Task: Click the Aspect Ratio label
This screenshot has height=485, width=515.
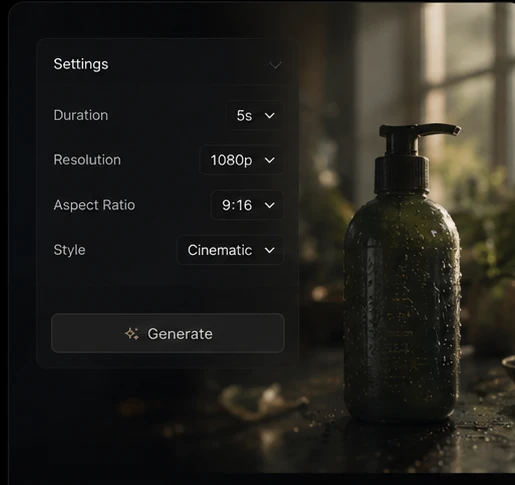Action: 94,205
